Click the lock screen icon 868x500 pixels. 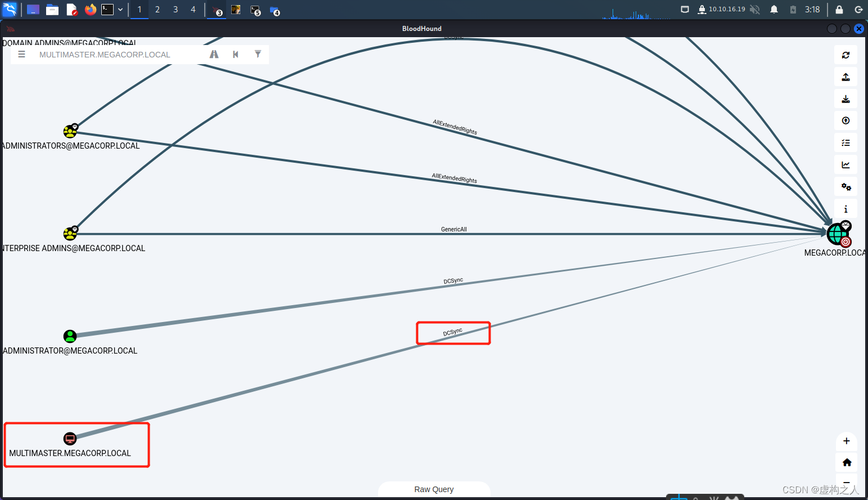[x=839, y=10]
